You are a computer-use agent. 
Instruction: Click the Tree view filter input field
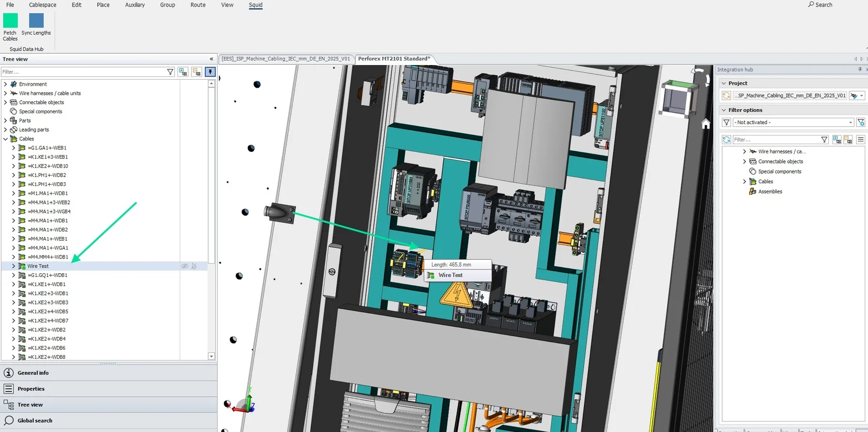(84, 72)
